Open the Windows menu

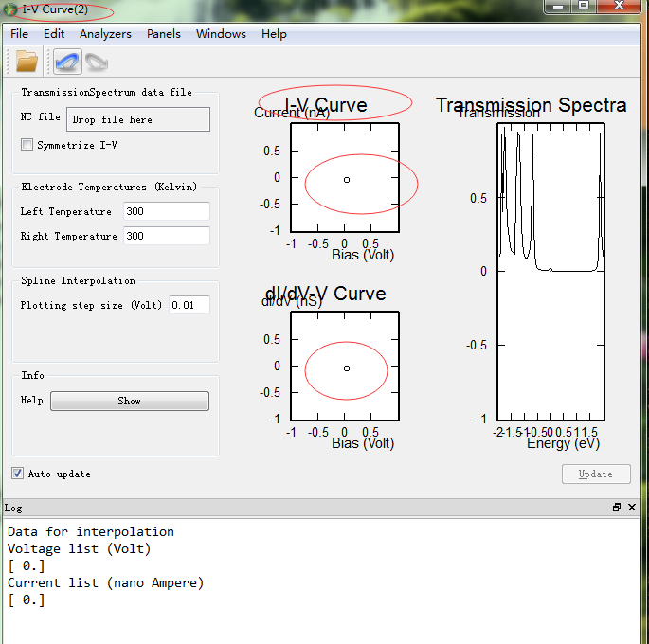coord(221,34)
